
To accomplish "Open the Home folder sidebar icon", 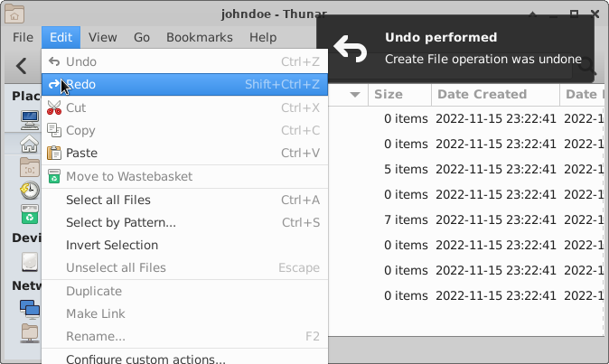I will click(x=30, y=145).
